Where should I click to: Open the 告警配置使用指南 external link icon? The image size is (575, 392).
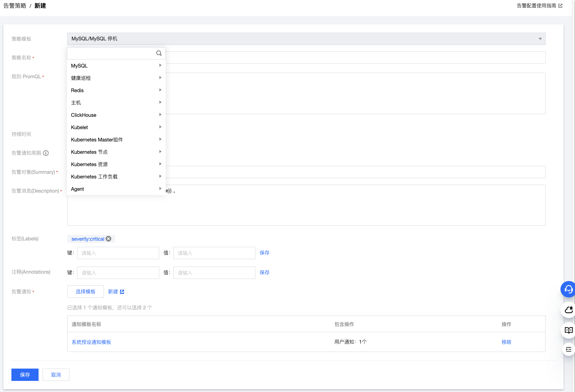point(561,6)
